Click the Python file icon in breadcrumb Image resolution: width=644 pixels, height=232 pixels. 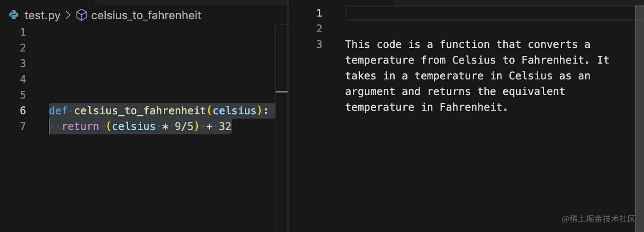click(14, 15)
